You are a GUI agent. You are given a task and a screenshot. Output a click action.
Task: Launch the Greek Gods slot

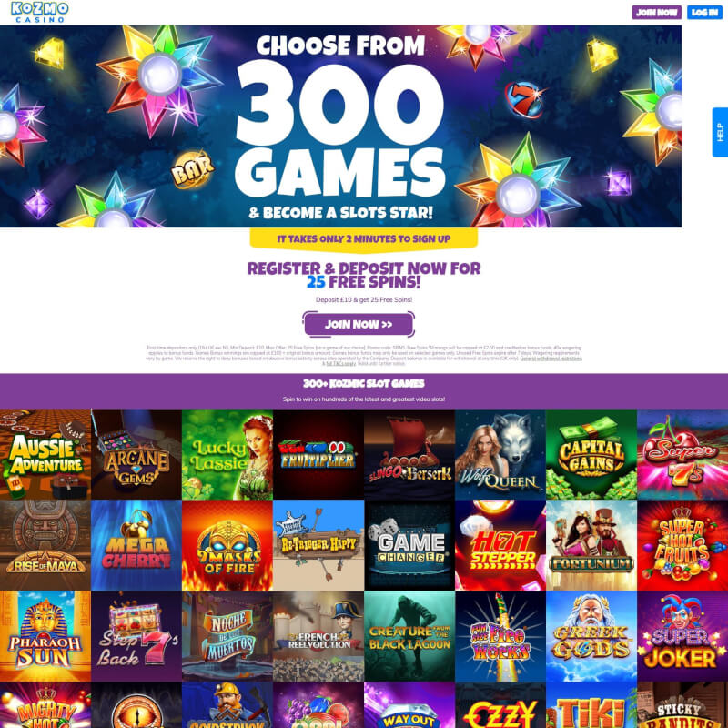591,636
